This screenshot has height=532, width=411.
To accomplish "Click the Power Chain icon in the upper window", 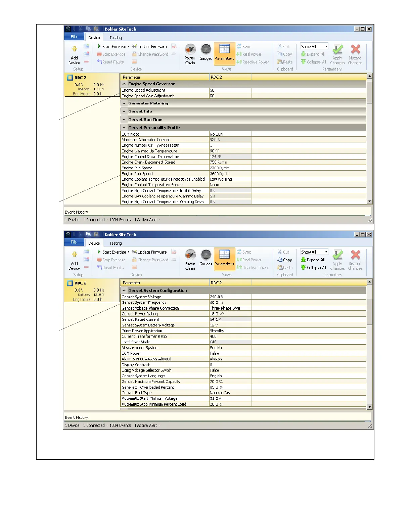I will [190, 54].
